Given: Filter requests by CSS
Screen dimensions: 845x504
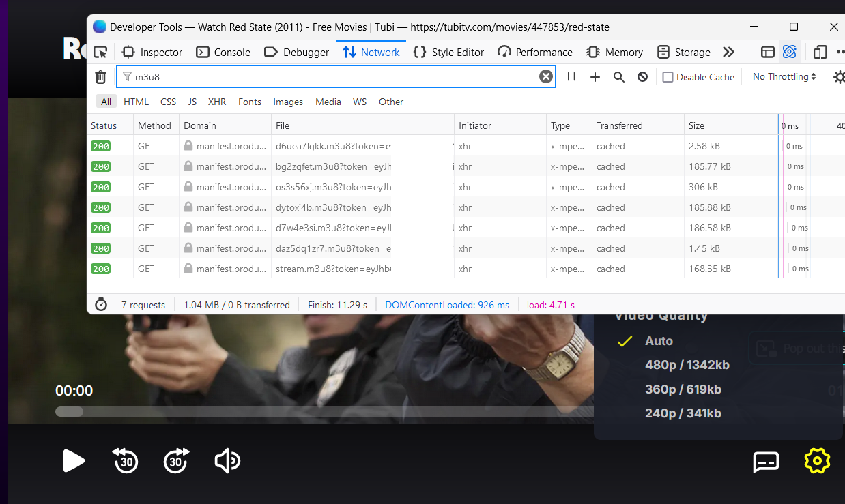Looking at the screenshot, I should 168,102.
